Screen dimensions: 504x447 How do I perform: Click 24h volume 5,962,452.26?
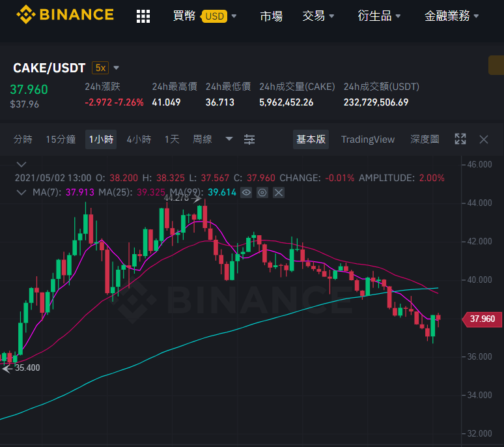pos(286,102)
